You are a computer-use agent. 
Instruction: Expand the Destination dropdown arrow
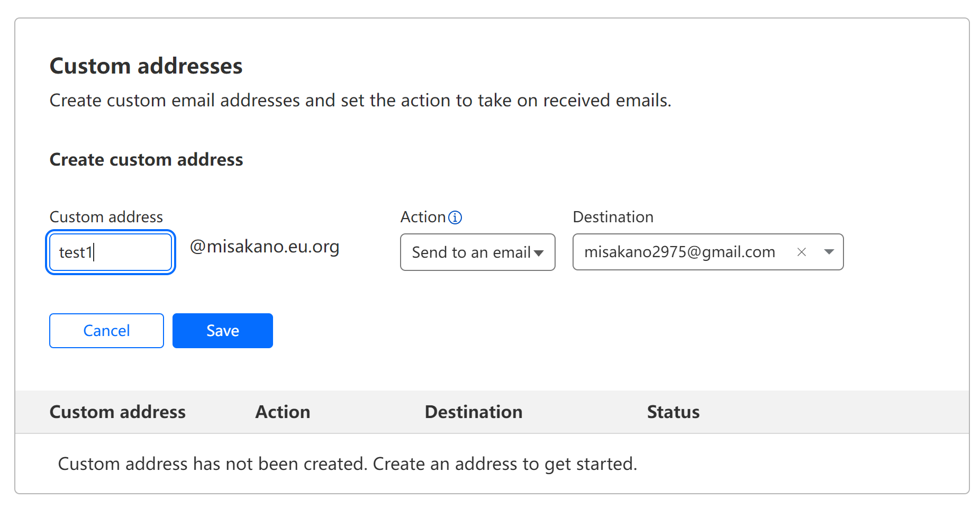(x=829, y=252)
